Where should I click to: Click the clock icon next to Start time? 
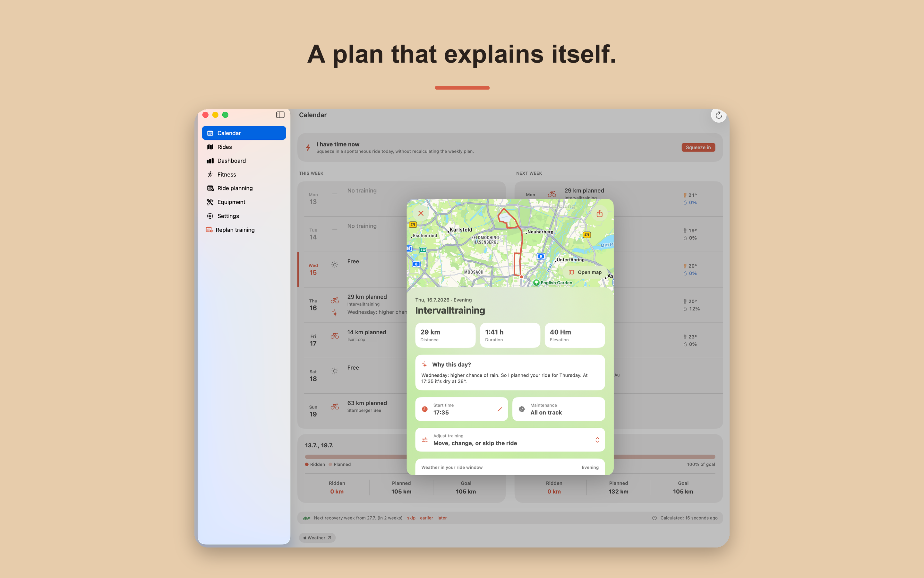pos(424,409)
